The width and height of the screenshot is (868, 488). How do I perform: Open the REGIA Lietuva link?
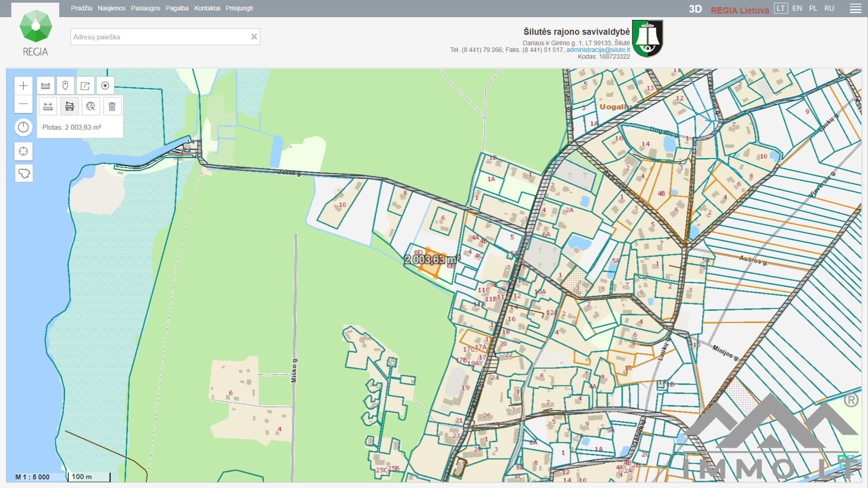point(740,10)
